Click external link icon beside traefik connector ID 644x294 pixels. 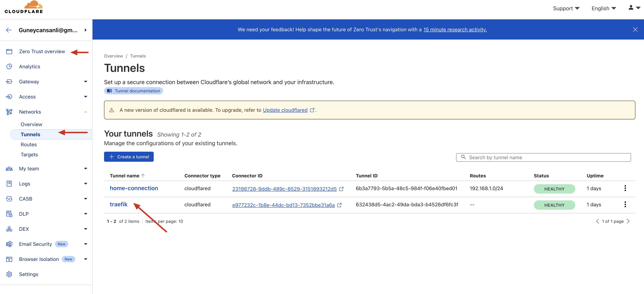tap(339, 205)
